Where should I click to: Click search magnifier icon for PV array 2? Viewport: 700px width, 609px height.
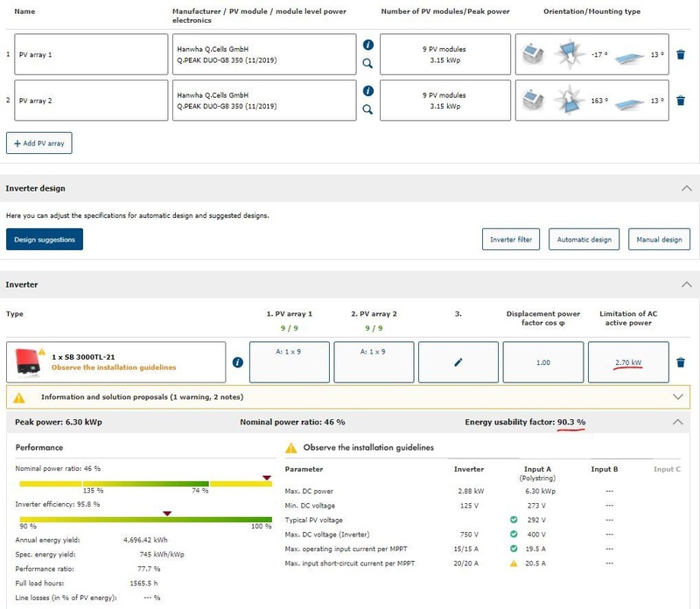coord(368,110)
